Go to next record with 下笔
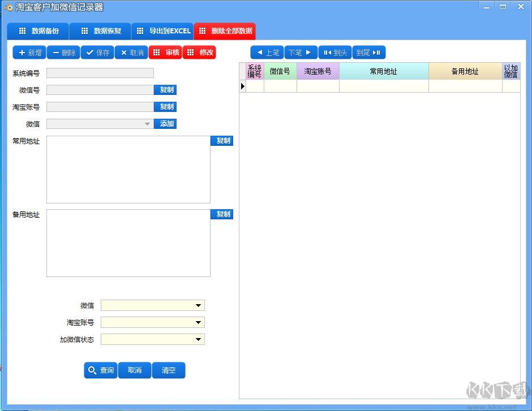Image resolution: width=532 pixels, height=411 pixels. pos(301,53)
